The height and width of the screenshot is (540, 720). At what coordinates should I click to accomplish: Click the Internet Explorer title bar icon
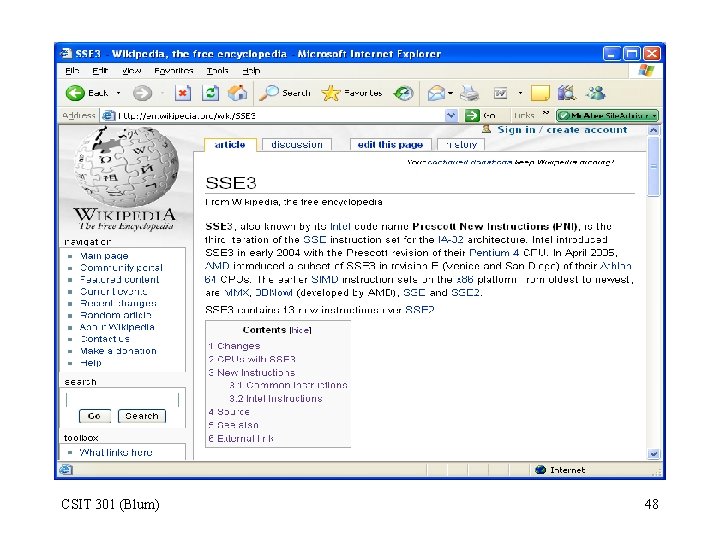(66, 54)
